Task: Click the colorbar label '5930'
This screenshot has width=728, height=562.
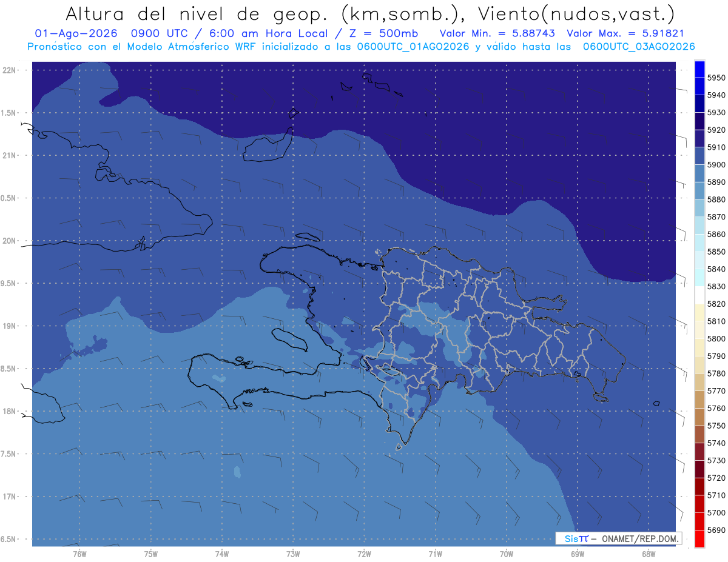Action: (716, 113)
